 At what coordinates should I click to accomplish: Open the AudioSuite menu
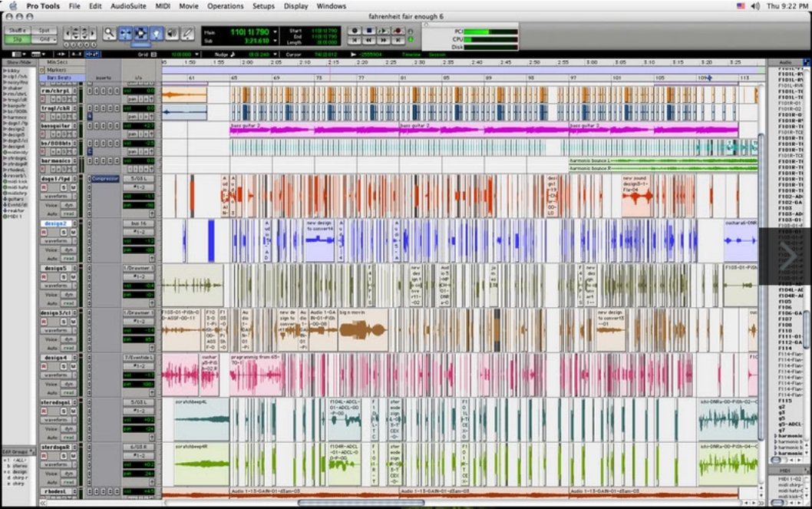128,6
